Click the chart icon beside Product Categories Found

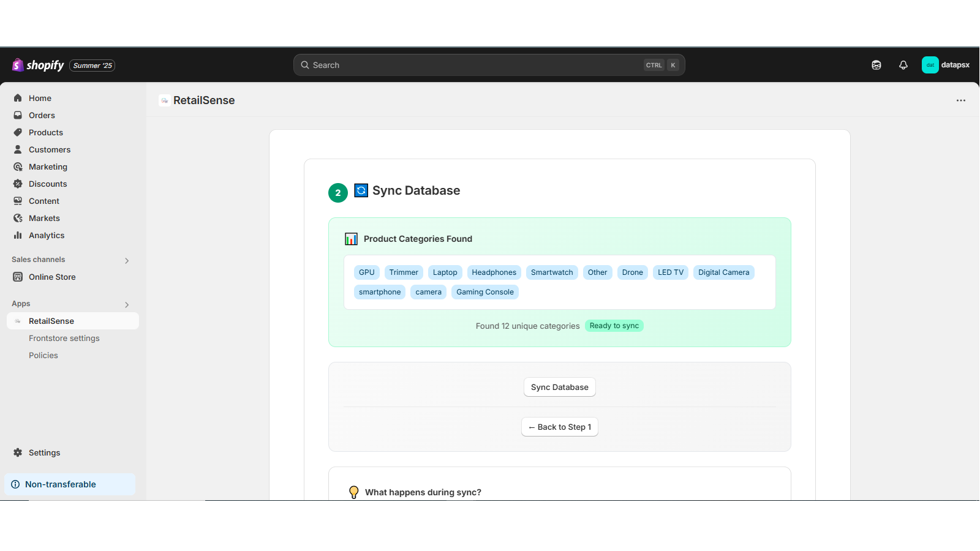(x=351, y=239)
